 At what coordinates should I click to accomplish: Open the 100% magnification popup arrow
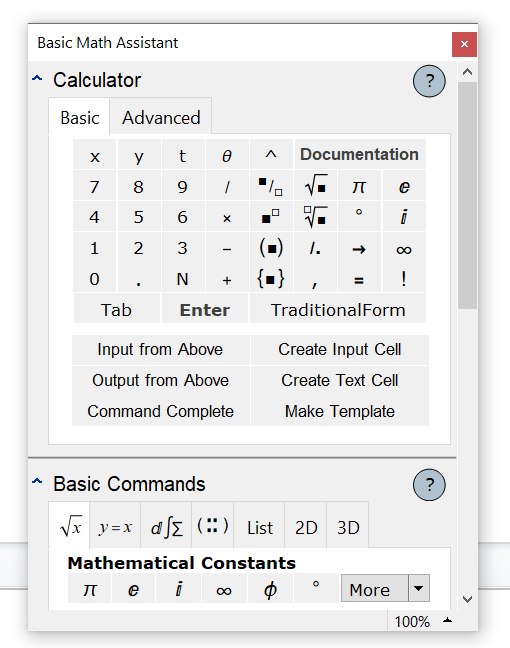tap(448, 620)
